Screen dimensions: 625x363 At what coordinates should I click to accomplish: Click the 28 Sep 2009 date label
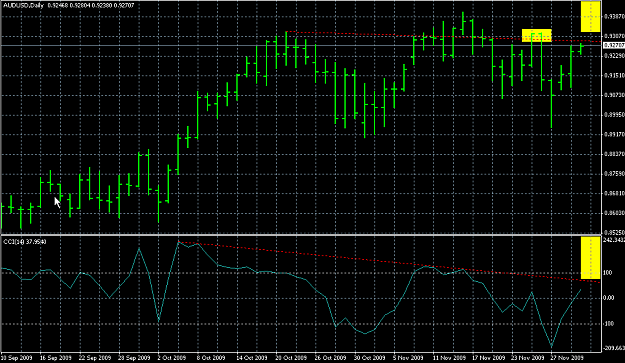coord(134,358)
